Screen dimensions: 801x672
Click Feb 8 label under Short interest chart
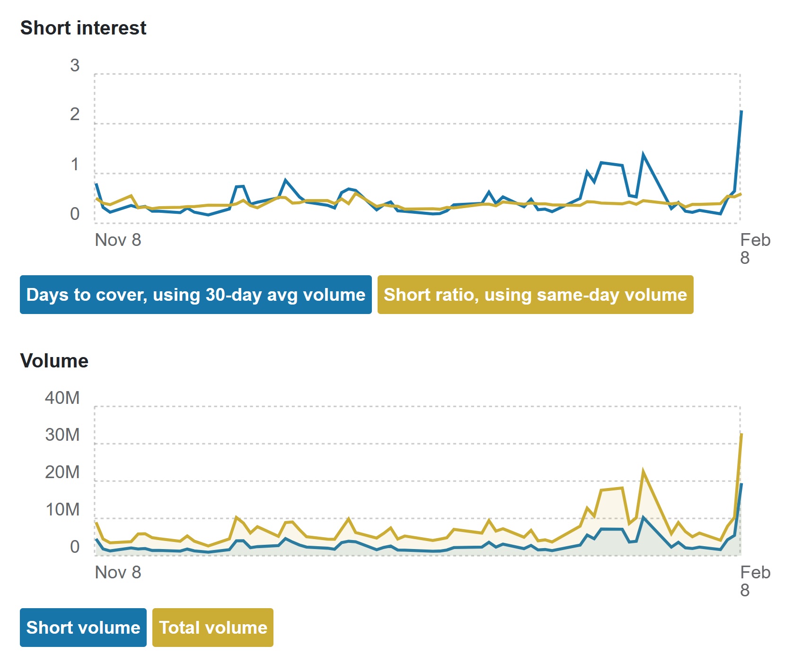(755, 249)
